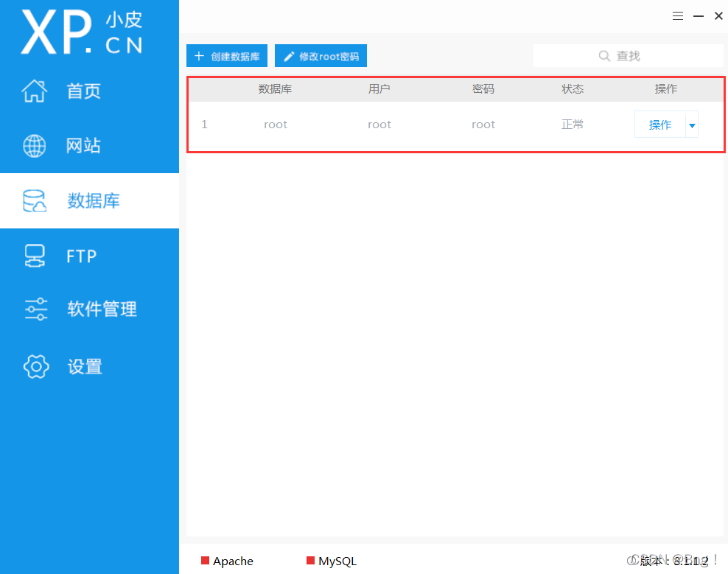The width and height of the screenshot is (728, 574).
Task: Click the sliders icon beside 软件管理
Action: [x=36, y=309]
